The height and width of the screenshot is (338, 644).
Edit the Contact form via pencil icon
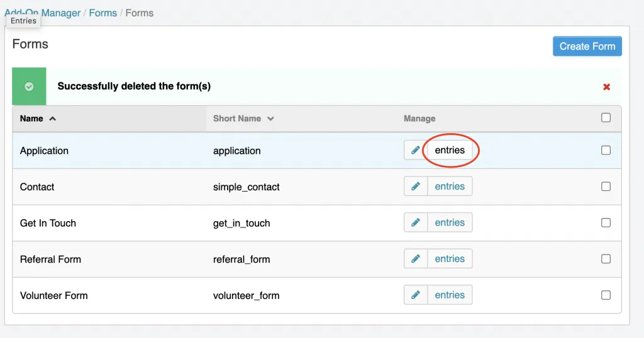pos(416,186)
